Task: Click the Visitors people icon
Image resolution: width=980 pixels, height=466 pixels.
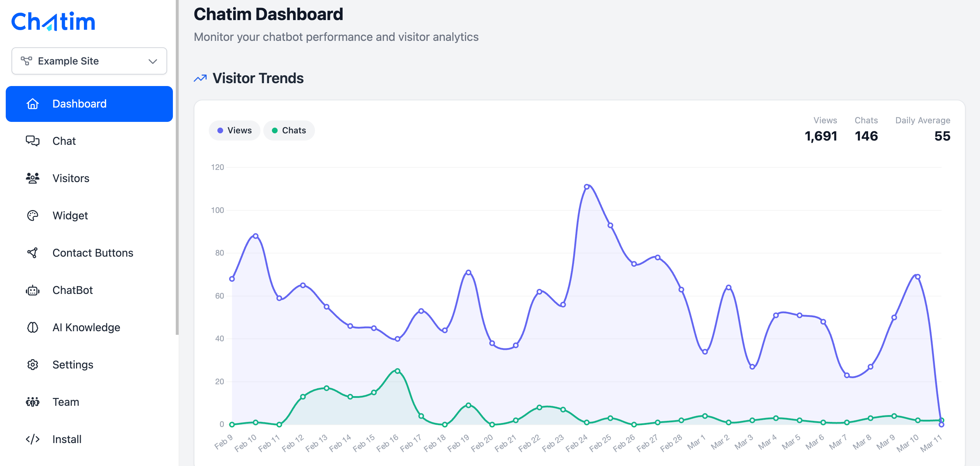Action: click(x=33, y=178)
